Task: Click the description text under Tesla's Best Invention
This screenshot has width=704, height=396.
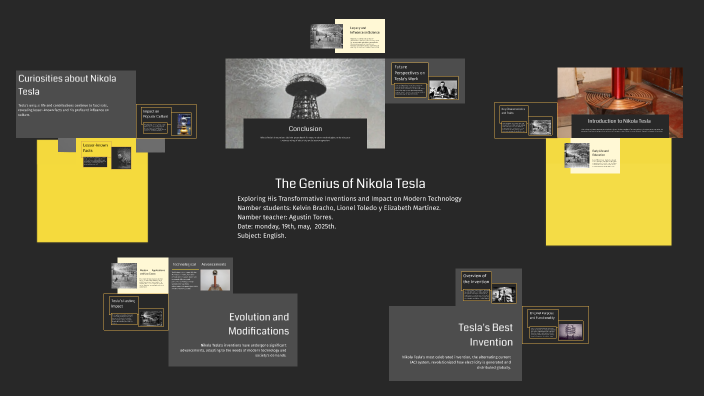Action: pos(456,362)
